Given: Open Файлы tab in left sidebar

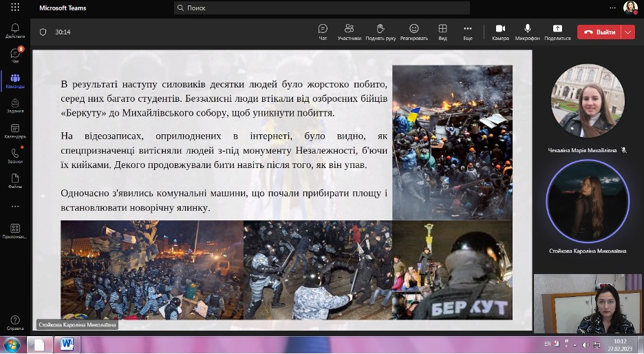Looking at the screenshot, I should pyautogui.click(x=15, y=181).
